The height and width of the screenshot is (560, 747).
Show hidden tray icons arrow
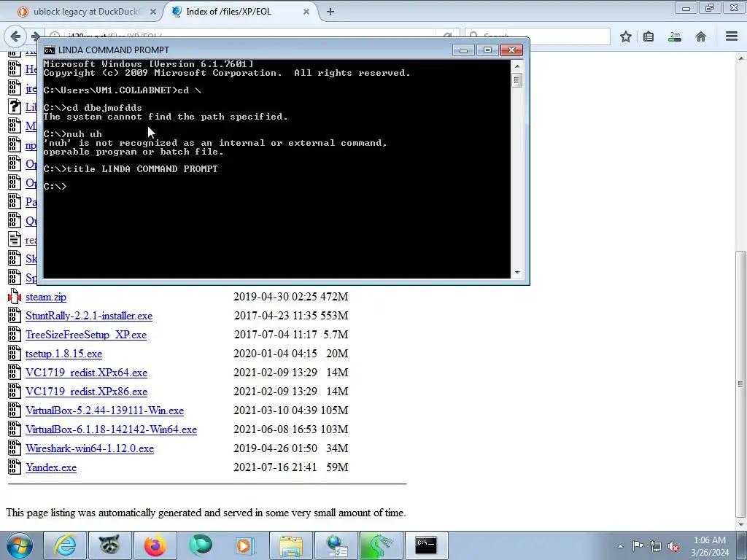click(x=620, y=546)
